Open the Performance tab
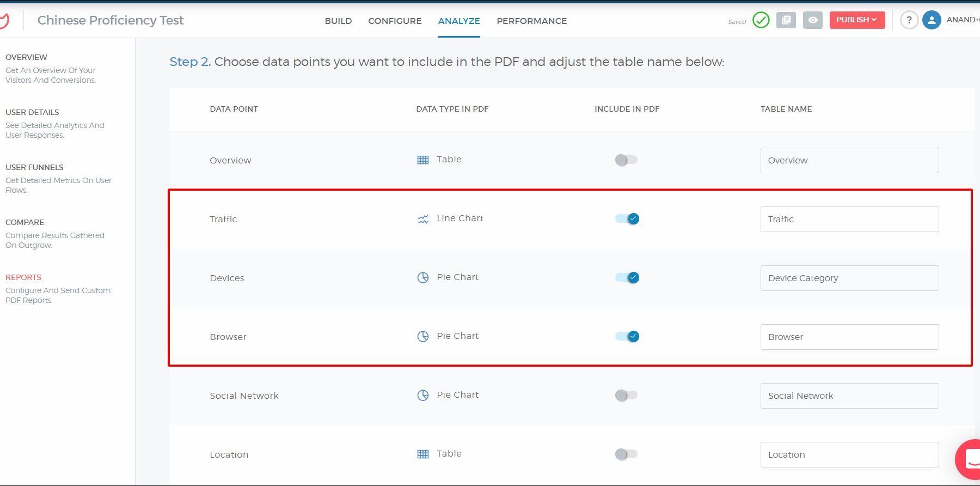 tap(531, 21)
